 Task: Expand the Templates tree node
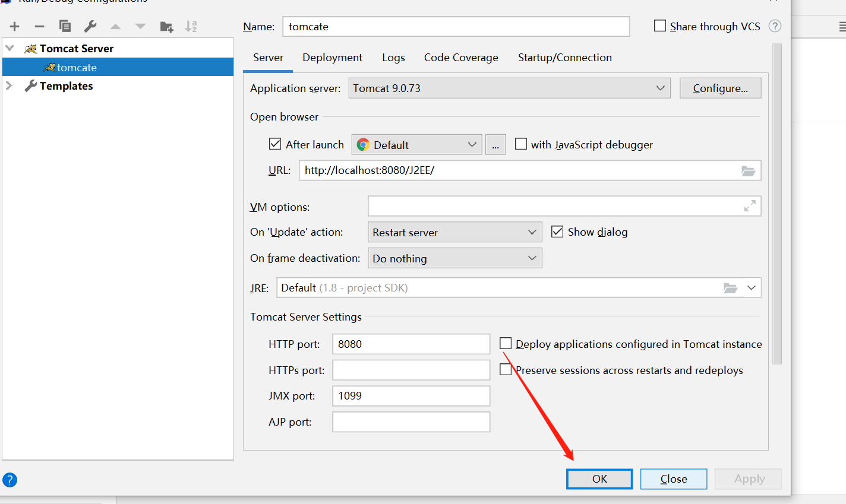(10, 85)
